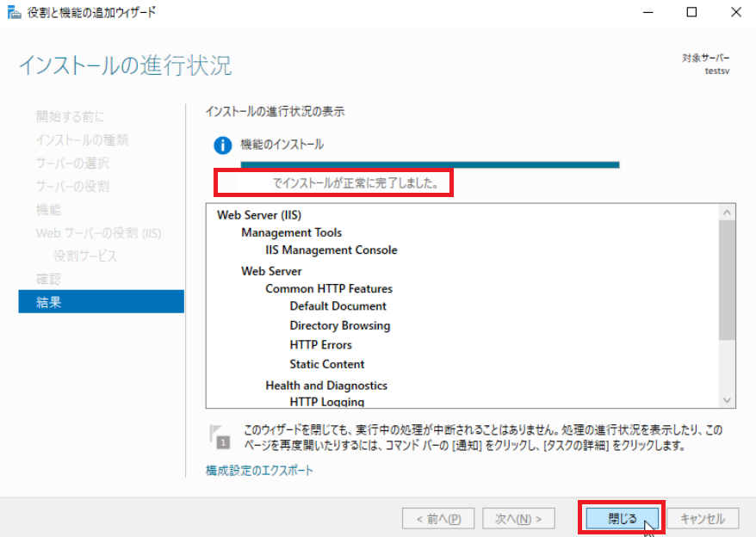This screenshot has height=537, width=756.
Task: Click the testsv target server name
Action: [717, 71]
